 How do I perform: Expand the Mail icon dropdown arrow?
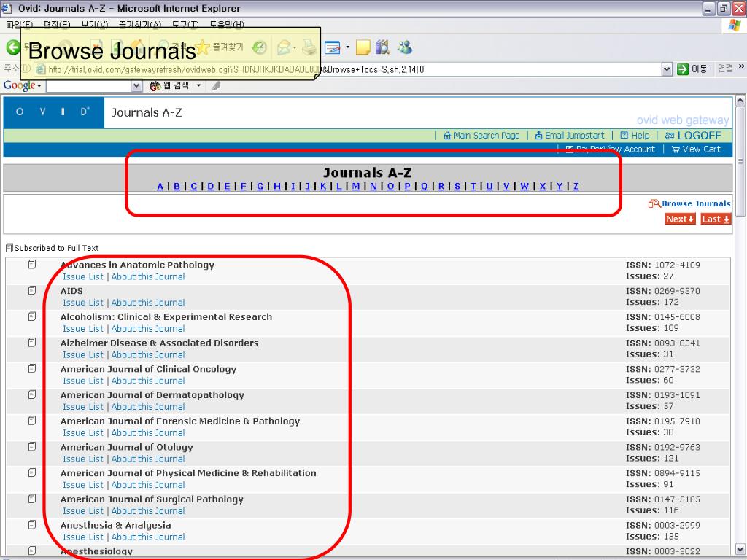tap(295, 48)
